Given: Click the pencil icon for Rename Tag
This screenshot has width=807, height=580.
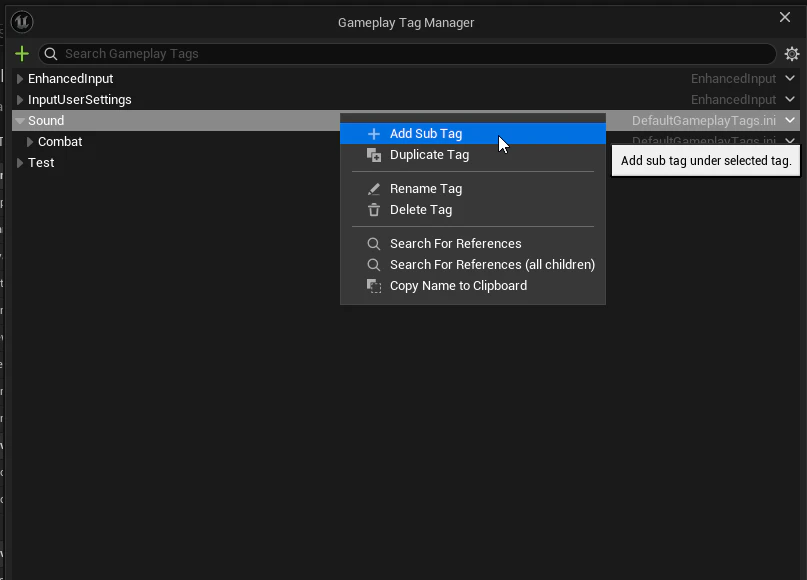Looking at the screenshot, I should 374,189.
